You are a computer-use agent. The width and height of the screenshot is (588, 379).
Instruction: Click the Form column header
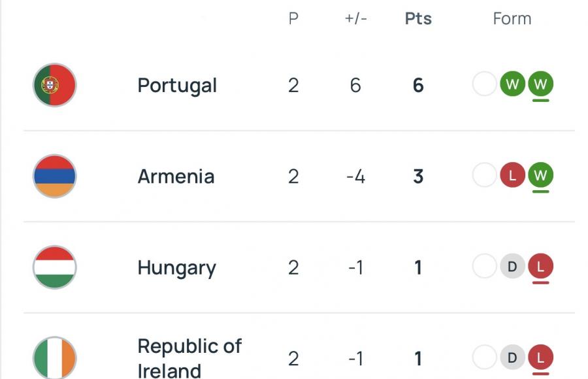pyautogui.click(x=512, y=18)
